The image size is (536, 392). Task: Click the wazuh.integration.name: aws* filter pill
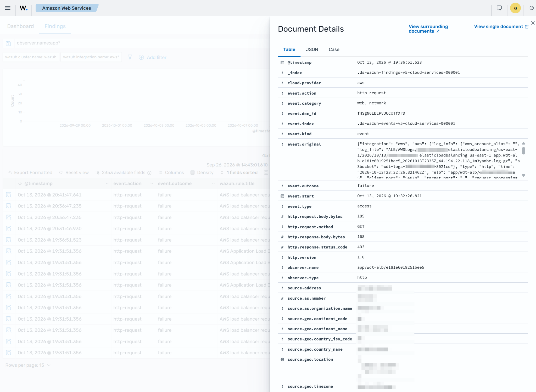91,57
